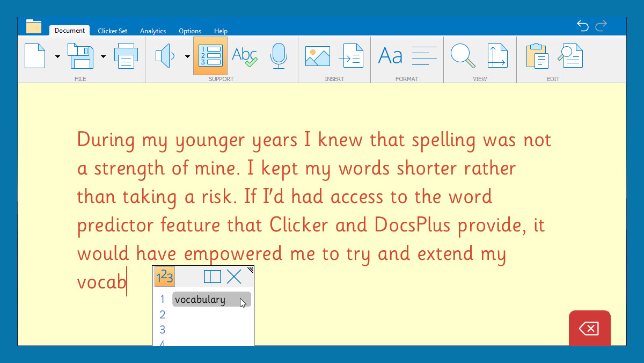Click the Save floppy disk icon
This screenshot has height=363, width=644.
pos(80,56)
